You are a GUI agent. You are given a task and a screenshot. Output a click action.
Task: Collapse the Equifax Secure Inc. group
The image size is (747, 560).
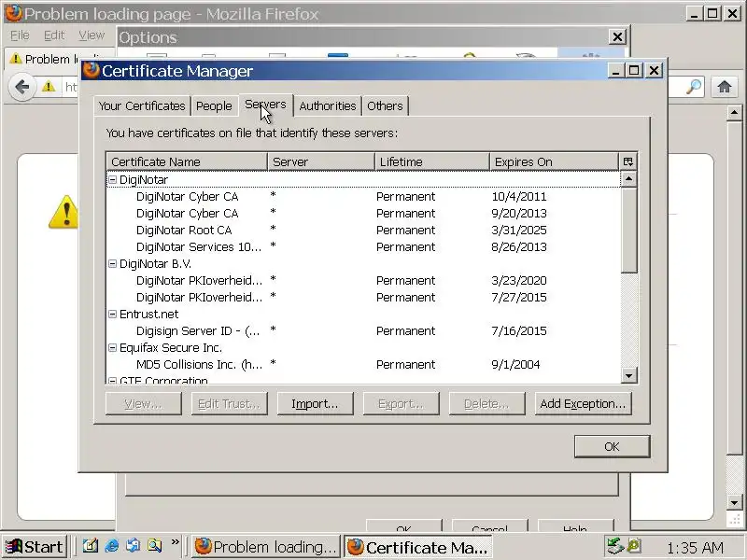pos(112,347)
